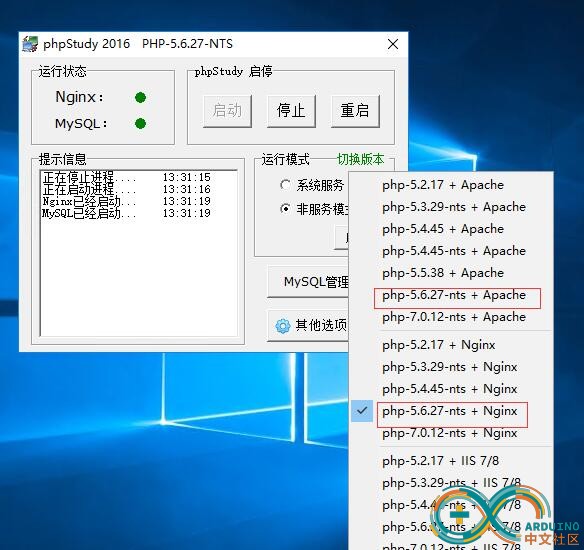Pick php-7.0.12-nts + Apache
Viewport: 584px width, 550px height.
coord(451,317)
